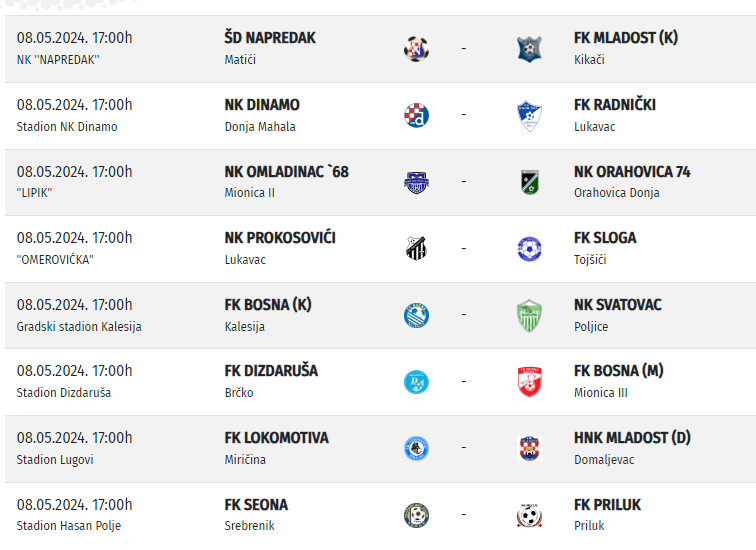The height and width of the screenshot is (550, 756).
Task: Click the ŠD Napredak club crest
Action: pyautogui.click(x=416, y=48)
